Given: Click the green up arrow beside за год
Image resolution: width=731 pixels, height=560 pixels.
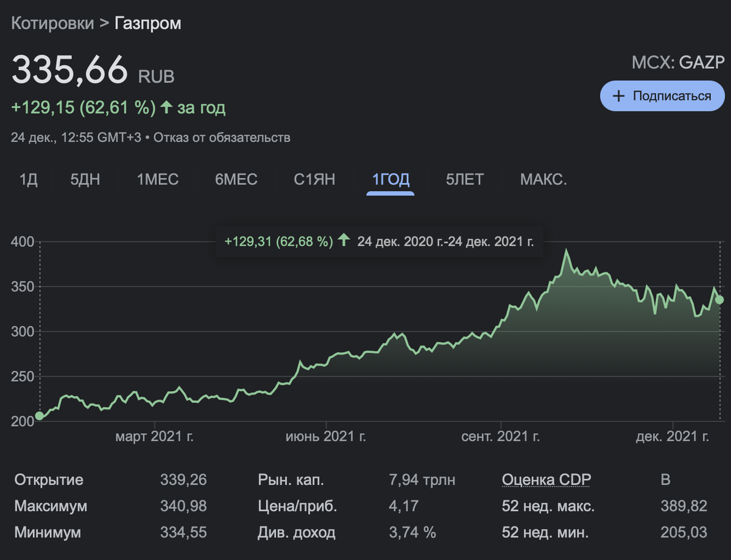Looking at the screenshot, I should point(167,108).
